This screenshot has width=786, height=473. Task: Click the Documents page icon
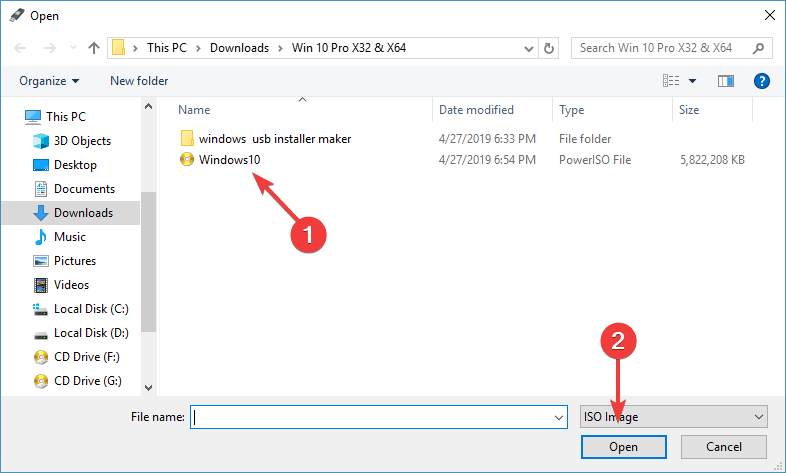[41, 189]
